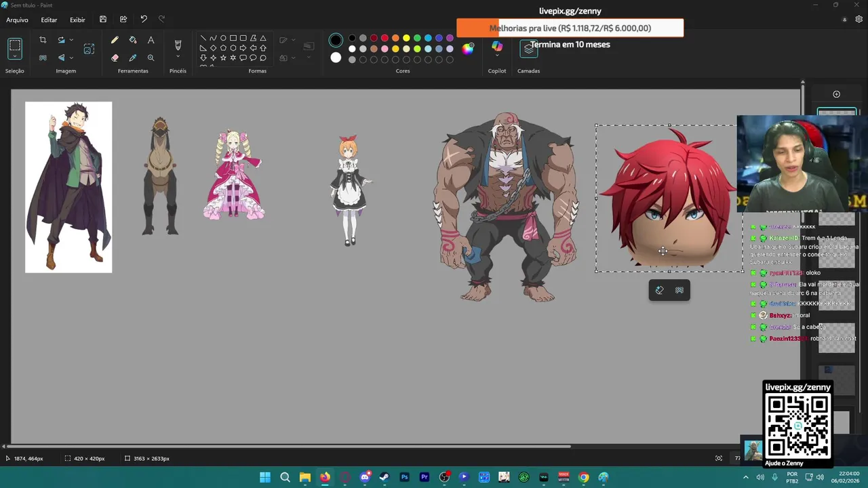Choose the Fill bucket tool
Viewport: 868px width, 488px height.
[133, 41]
